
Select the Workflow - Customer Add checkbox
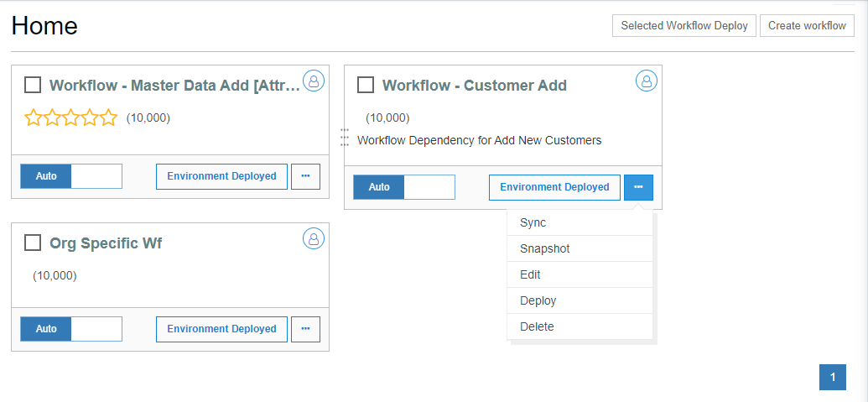click(x=366, y=85)
